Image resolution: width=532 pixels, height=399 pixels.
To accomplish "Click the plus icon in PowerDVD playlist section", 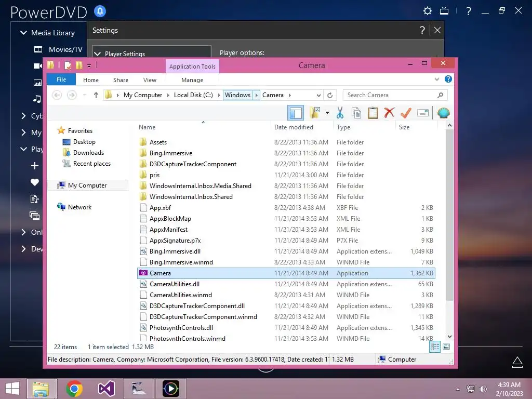I will [x=35, y=166].
